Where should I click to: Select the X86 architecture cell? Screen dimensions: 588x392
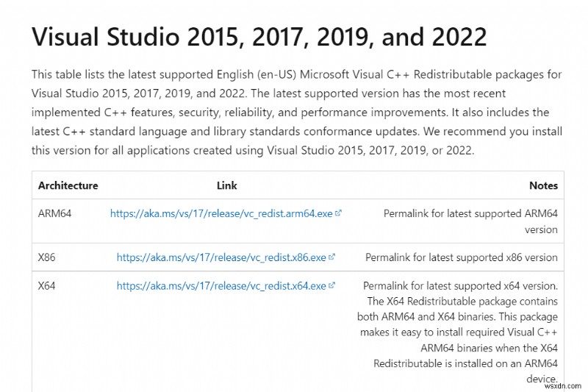46,257
